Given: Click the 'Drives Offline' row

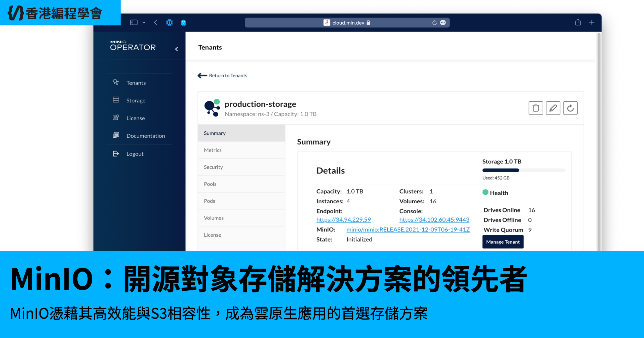Looking at the screenshot, I should point(508,220).
